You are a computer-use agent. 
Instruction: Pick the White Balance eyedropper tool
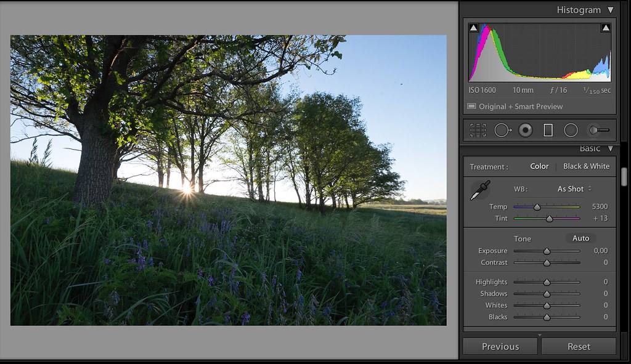(x=480, y=190)
